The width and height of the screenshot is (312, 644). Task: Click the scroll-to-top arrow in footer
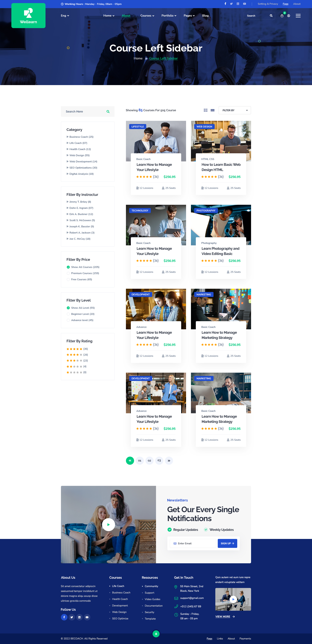click(156, 634)
